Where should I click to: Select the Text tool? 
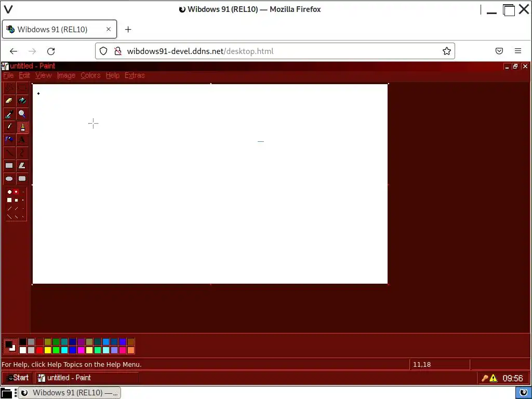click(x=22, y=140)
